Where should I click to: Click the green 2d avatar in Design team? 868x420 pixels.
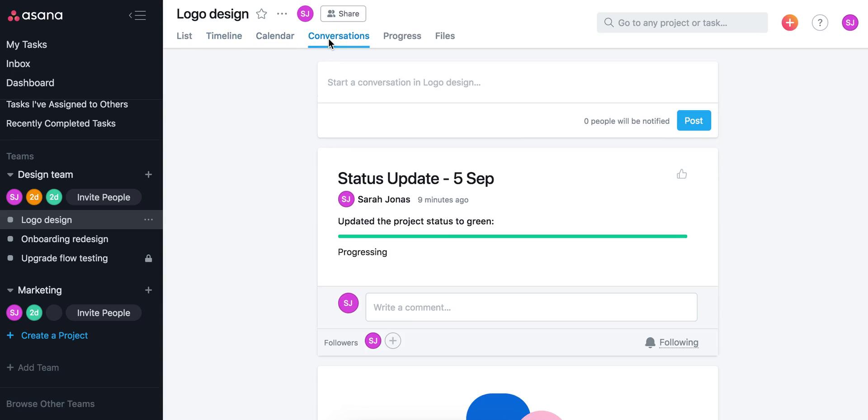click(54, 197)
